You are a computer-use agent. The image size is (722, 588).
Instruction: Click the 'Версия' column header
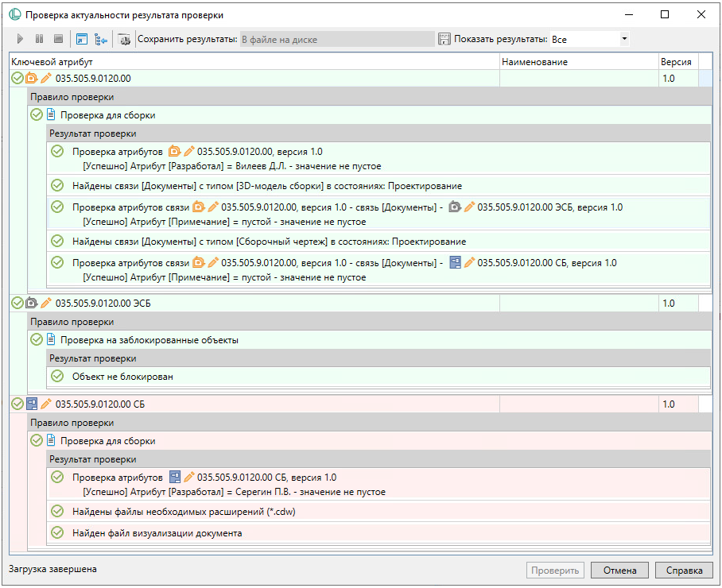(675, 61)
